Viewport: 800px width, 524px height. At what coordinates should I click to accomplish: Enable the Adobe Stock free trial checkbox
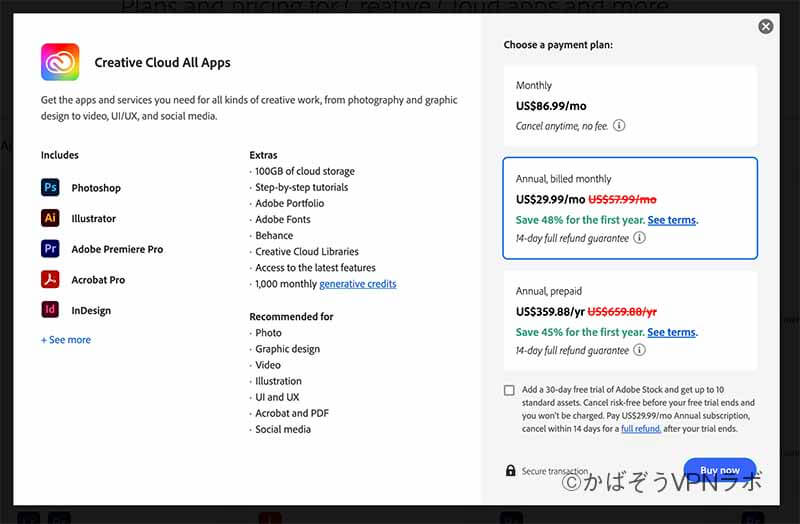[x=509, y=390]
